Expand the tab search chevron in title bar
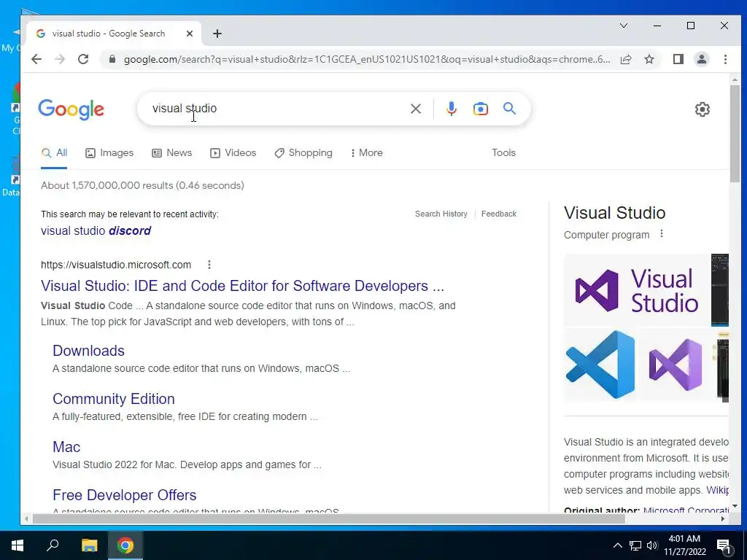The height and width of the screenshot is (560, 747). (x=623, y=26)
